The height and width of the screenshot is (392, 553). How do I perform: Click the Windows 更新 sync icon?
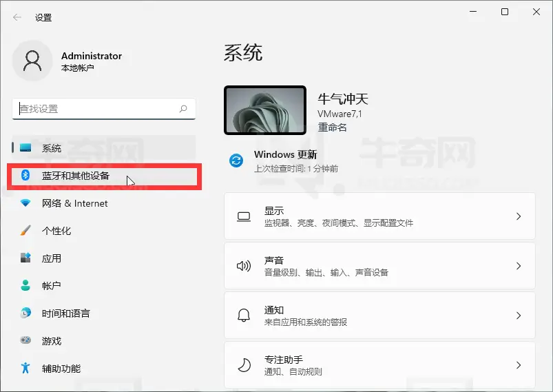236,161
